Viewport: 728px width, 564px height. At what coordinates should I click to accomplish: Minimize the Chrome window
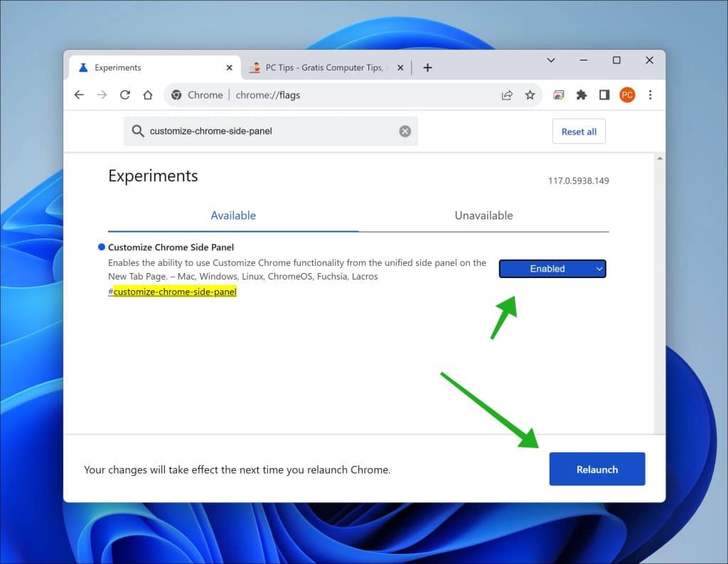tap(584, 60)
